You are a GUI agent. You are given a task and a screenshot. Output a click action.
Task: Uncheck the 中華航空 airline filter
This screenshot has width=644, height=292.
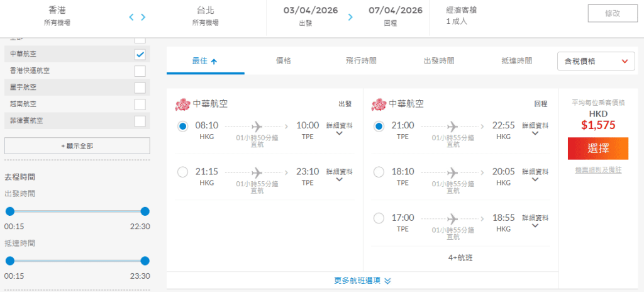click(140, 54)
